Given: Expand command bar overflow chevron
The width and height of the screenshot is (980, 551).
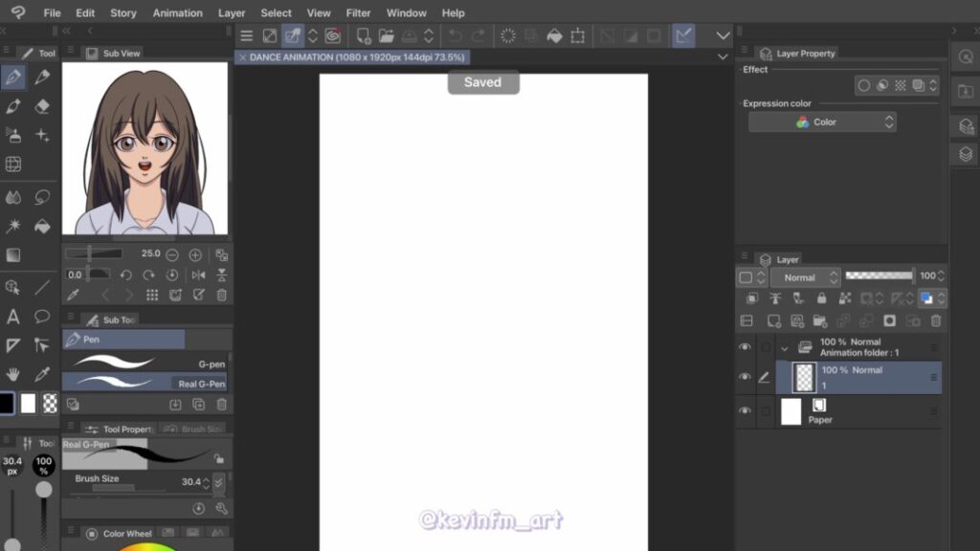Looking at the screenshot, I should tap(724, 35).
